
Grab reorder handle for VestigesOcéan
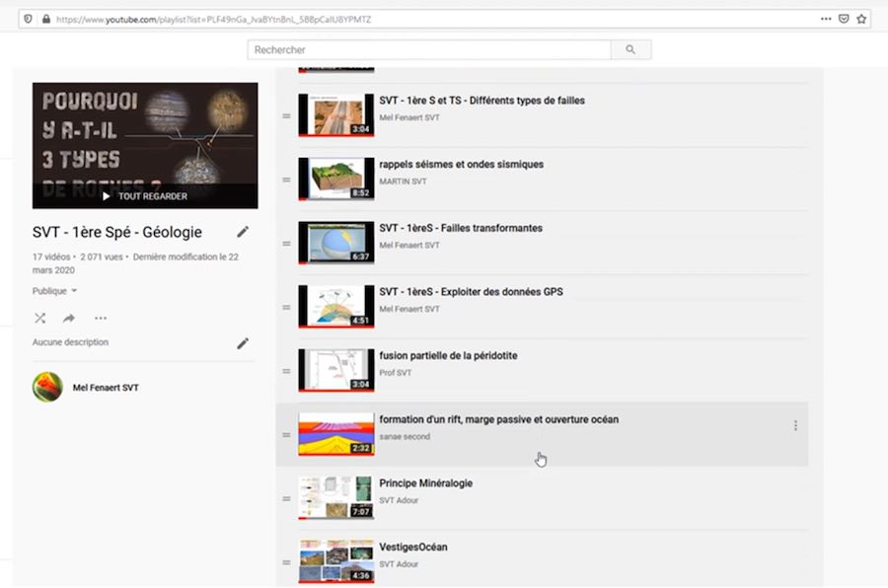pyautogui.click(x=286, y=562)
